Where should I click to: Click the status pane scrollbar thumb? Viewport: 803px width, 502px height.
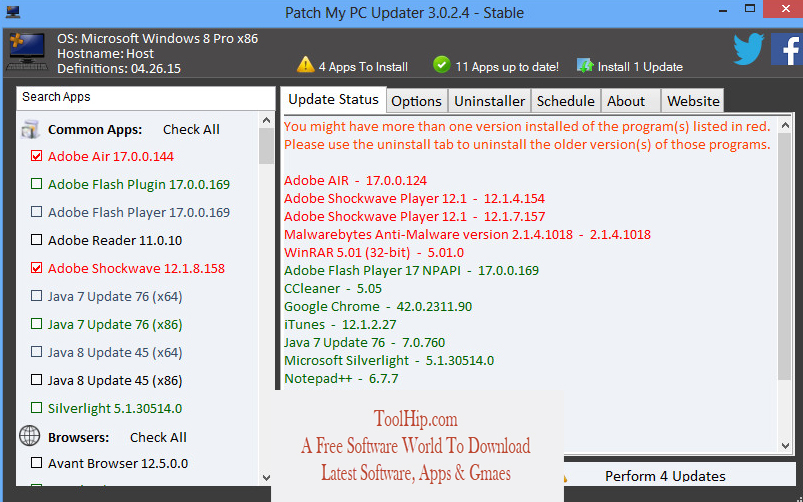786,256
